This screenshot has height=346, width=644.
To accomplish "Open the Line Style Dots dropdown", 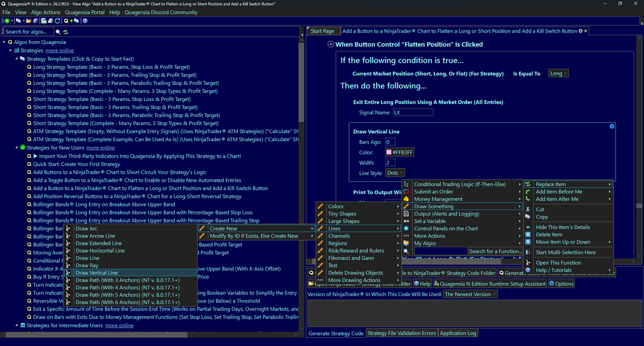I will click(395, 173).
